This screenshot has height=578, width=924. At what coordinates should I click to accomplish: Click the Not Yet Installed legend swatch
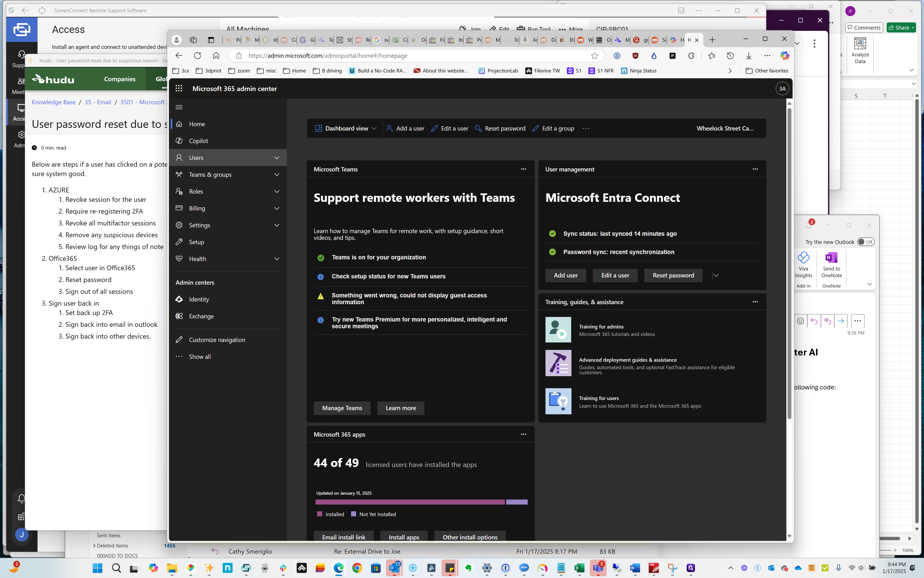tap(353, 514)
